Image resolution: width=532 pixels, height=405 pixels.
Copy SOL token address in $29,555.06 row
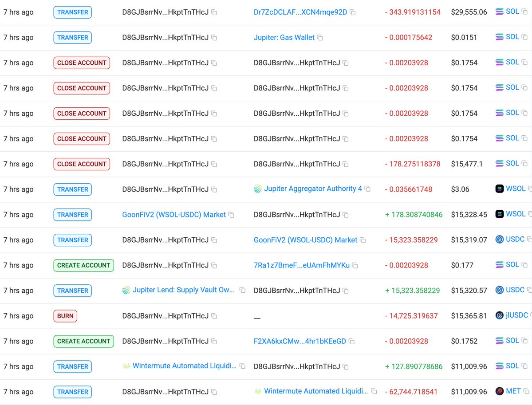524,12
